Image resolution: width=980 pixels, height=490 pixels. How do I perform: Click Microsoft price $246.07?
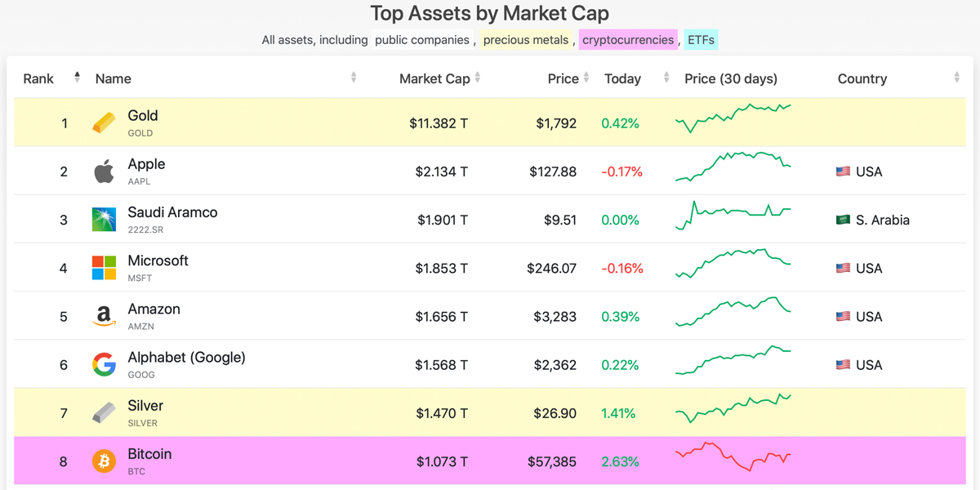pos(552,268)
